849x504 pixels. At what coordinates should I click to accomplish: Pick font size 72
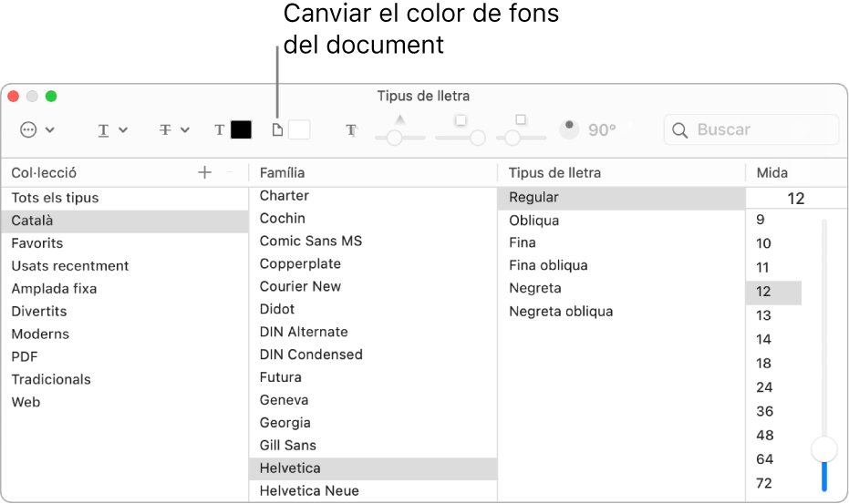(x=773, y=483)
